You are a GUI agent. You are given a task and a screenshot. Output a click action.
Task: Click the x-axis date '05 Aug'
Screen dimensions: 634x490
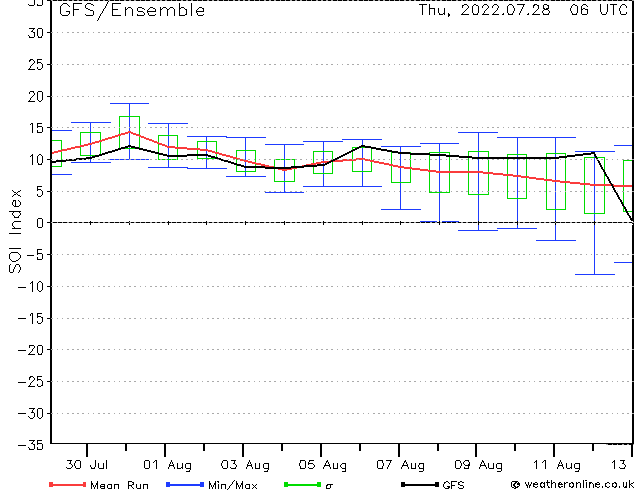pos(323,465)
